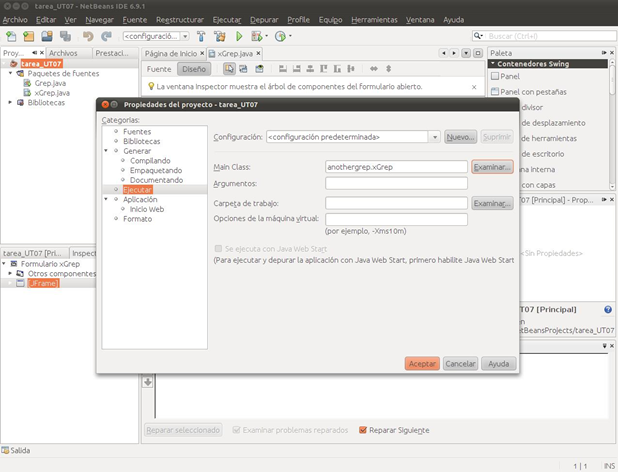Activate Selection Mode in the form designer
618x472 pixels.
(x=229, y=69)
